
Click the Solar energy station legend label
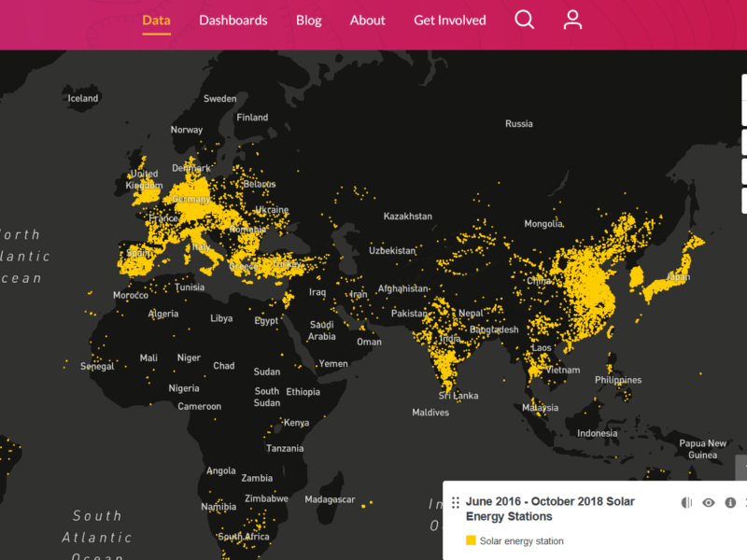(x=521, y=541)
